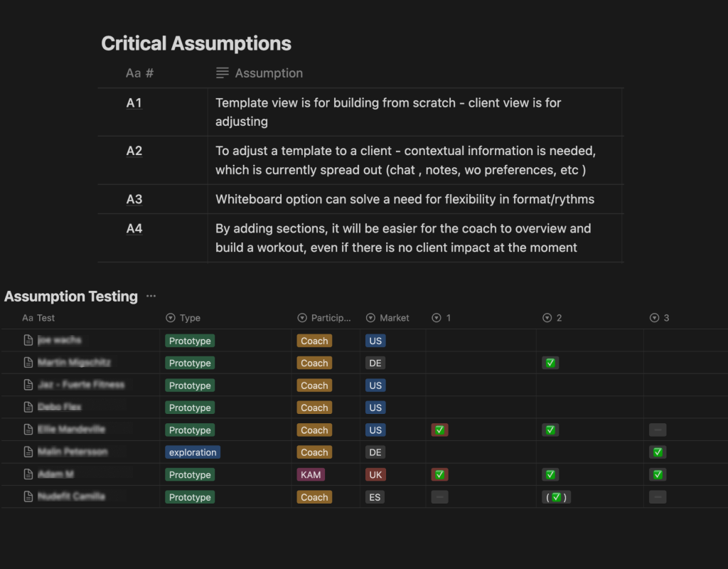Open the column 1 header menu
The height and width of the screenshot is (569, 728).
point(441,318)
